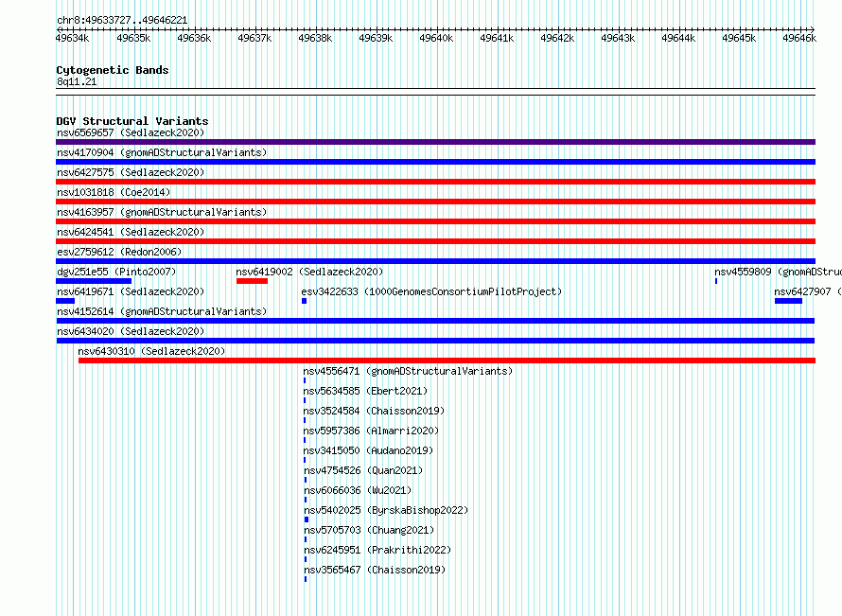Open variant label nsv3524584 (Chaisson2019)

374,411
